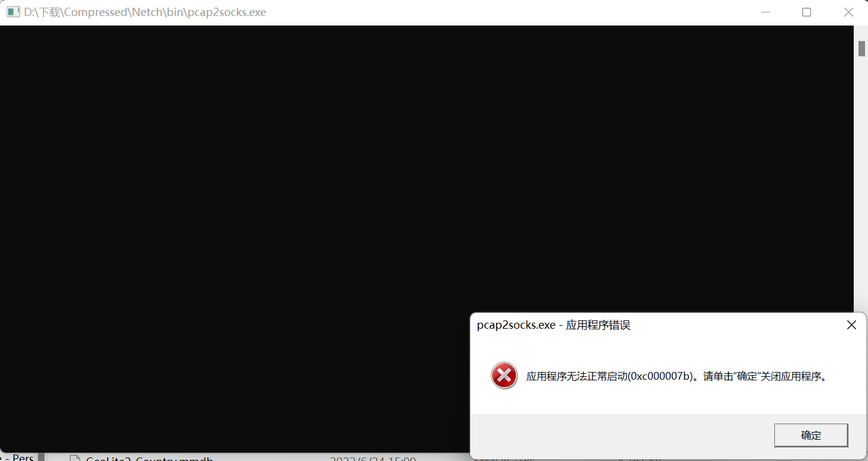Click the pcap2socks.exe path in title bar
The width and height of the screenshot is (868, 461).
tap(144, 12)
